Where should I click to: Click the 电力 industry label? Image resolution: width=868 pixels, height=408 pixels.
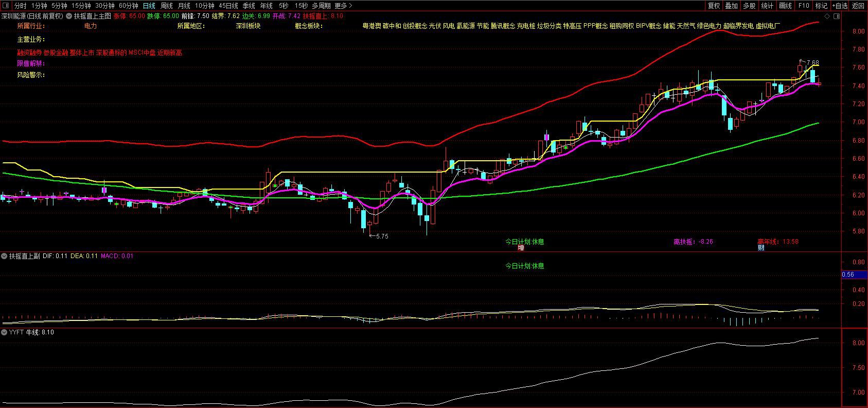click(91, 26)
